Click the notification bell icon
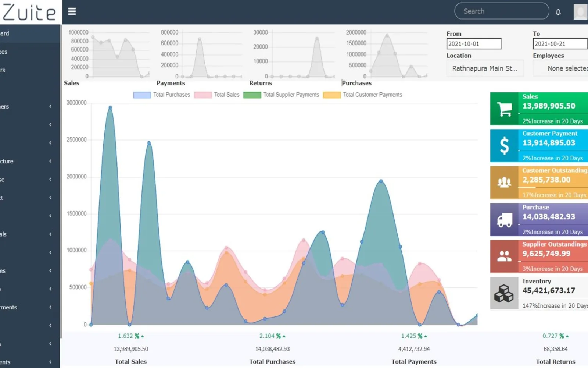The image size is (588, 368). [558, 12]
